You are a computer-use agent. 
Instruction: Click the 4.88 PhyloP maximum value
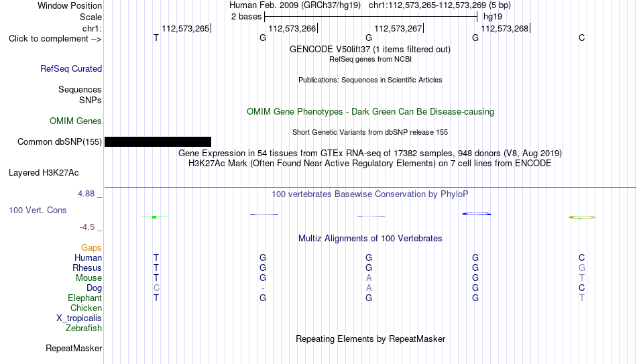point(86,194)
